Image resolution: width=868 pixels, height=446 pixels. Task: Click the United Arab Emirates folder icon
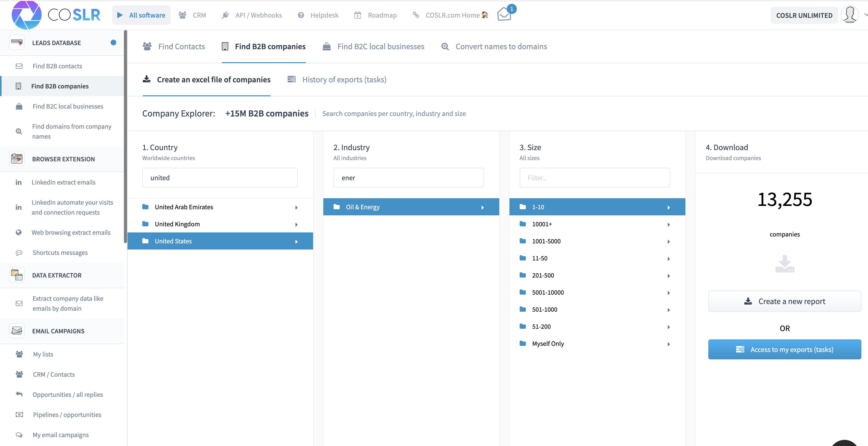146,206
